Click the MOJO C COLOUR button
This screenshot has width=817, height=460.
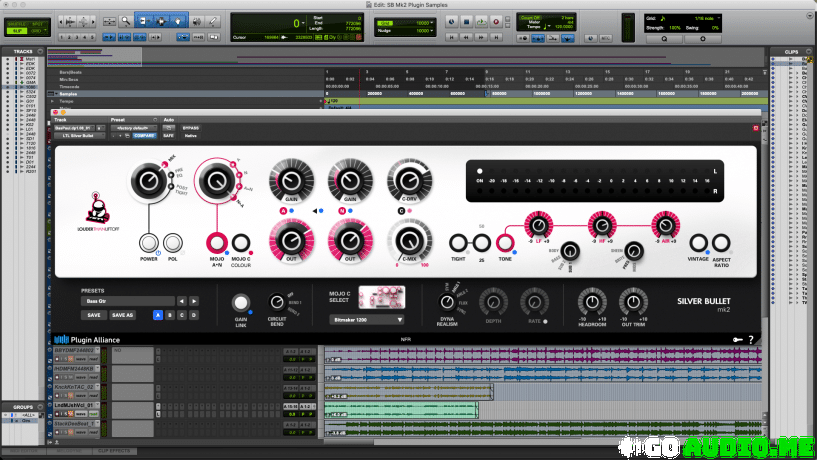241,242
